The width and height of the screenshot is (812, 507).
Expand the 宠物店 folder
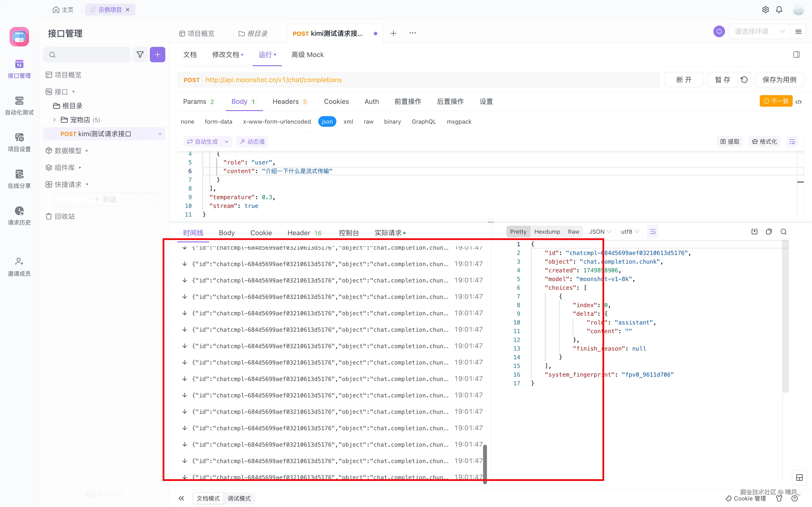pos(54,120)
